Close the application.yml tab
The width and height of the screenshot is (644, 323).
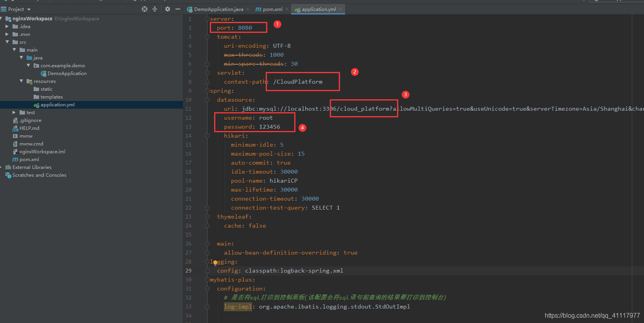pos(340,9)
